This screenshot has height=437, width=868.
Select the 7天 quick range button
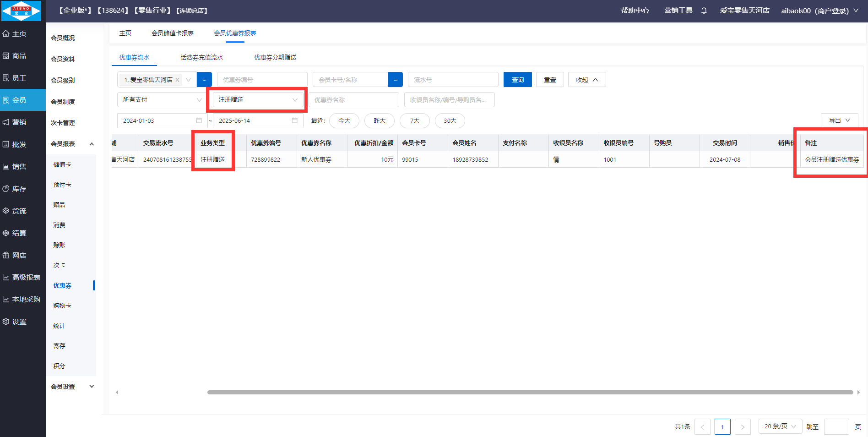414,120
